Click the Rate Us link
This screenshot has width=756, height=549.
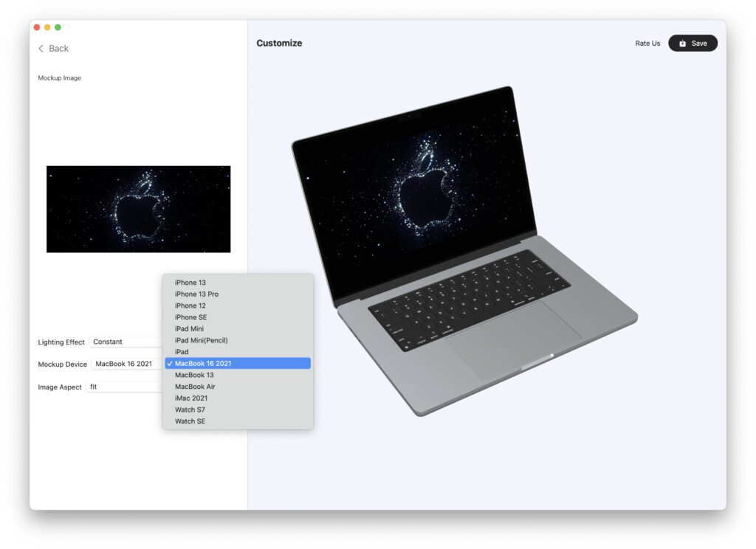point(647,44)
